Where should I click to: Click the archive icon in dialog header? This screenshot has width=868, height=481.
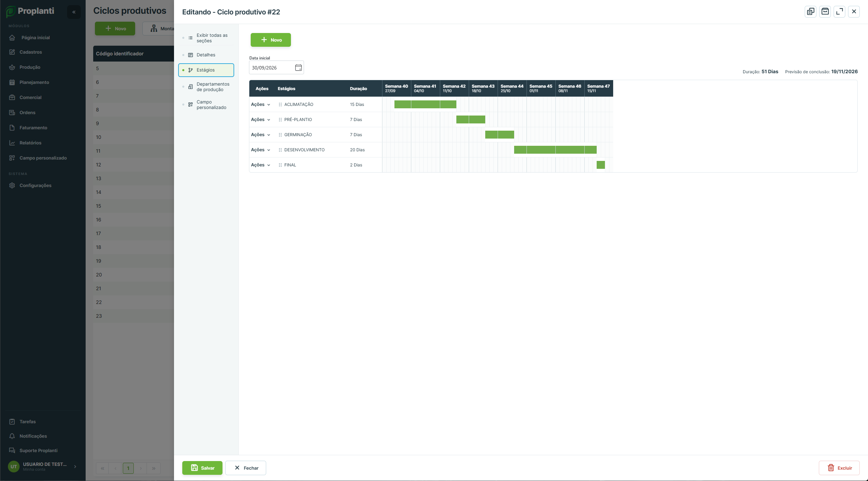pyautogui.click(x=825, y=12)
